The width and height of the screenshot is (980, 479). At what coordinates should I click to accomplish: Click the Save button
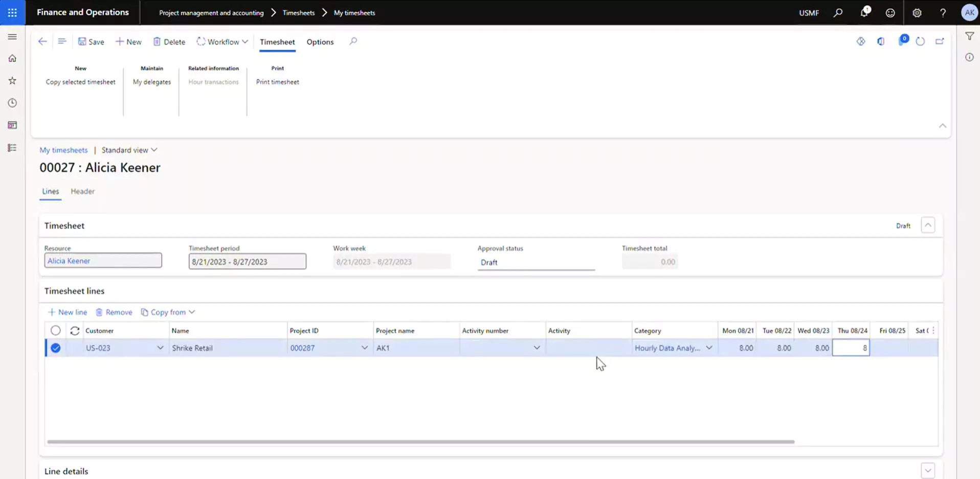[x=91, y=42]
